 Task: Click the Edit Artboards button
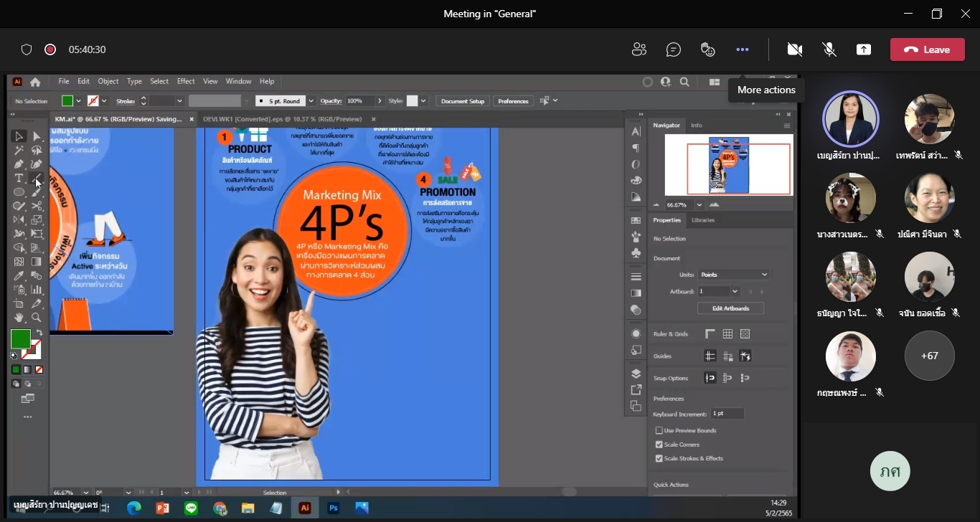coord(730,308)
